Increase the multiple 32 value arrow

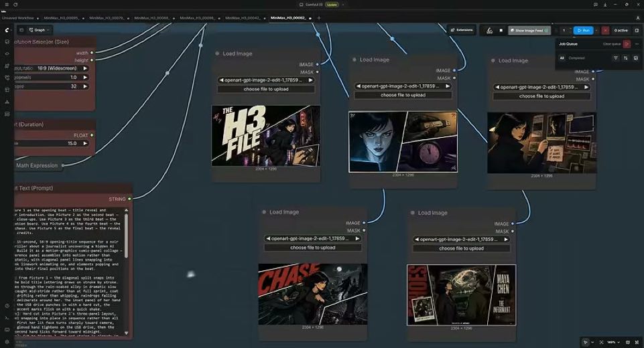tap(85, 86)
